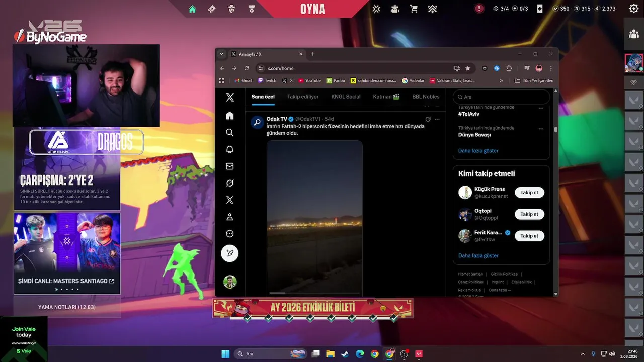Click the red alert exclamation icon

pos(479,9)
